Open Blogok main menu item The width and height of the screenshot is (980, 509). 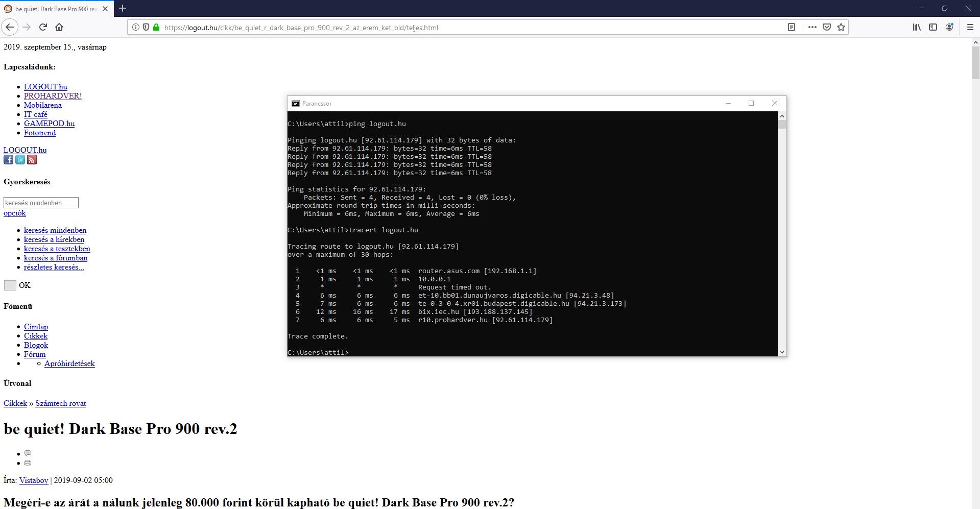36,345
